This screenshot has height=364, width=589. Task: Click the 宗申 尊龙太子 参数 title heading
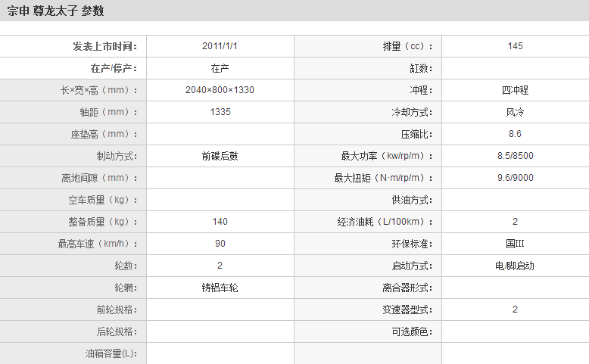56,11
